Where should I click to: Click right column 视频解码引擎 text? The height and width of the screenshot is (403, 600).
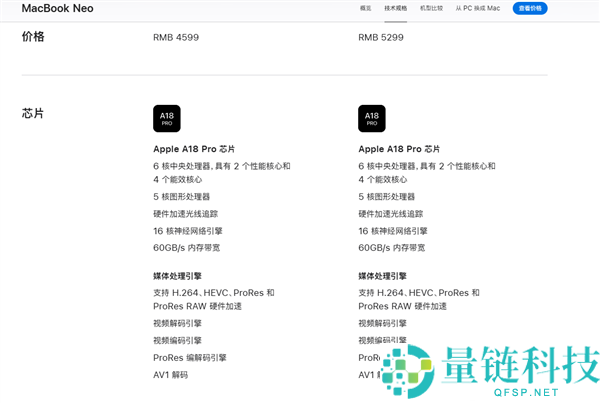383,323
